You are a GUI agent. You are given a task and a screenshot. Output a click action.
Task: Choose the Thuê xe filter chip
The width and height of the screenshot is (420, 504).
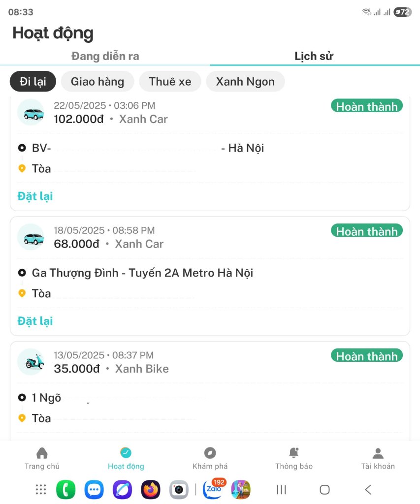pos(170,81)
